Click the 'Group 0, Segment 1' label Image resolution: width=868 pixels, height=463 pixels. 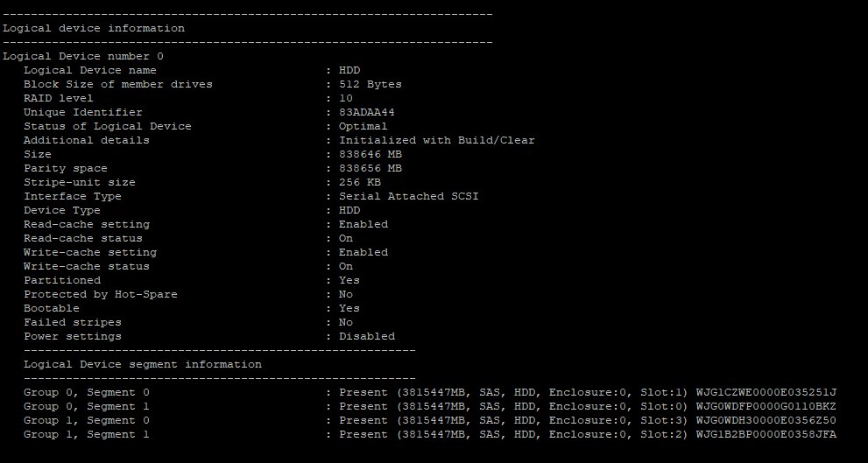tap(87, 407)
